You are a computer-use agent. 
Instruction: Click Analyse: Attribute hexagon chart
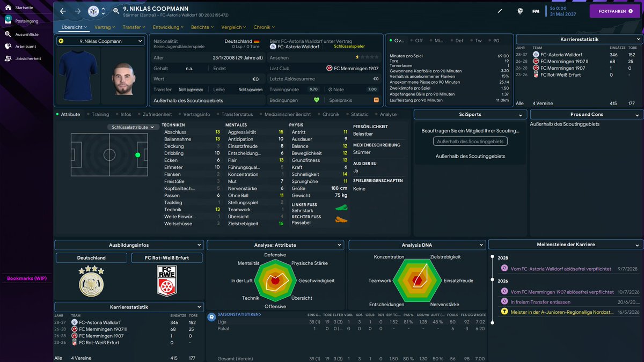pyautogui.click(x=275, y=281)
